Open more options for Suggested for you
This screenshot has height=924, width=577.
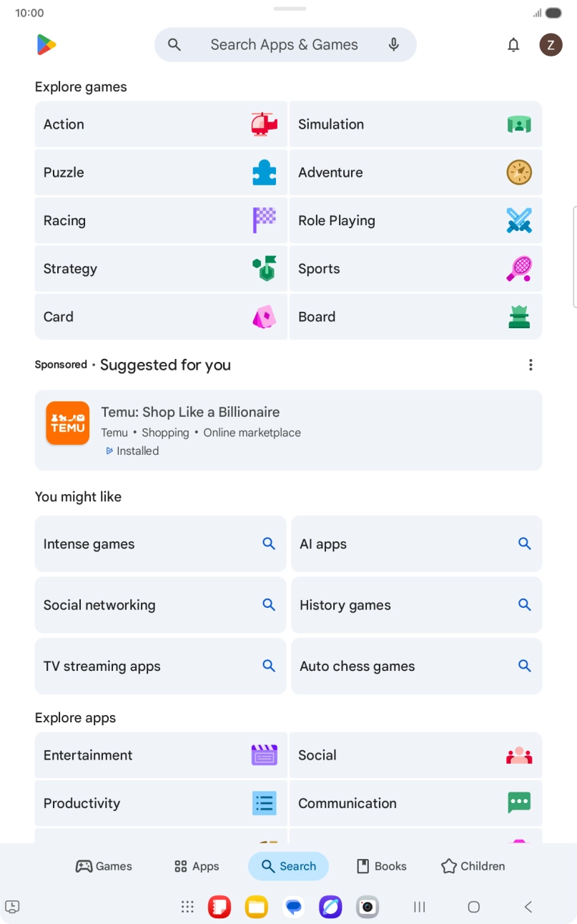click(531, 365)
